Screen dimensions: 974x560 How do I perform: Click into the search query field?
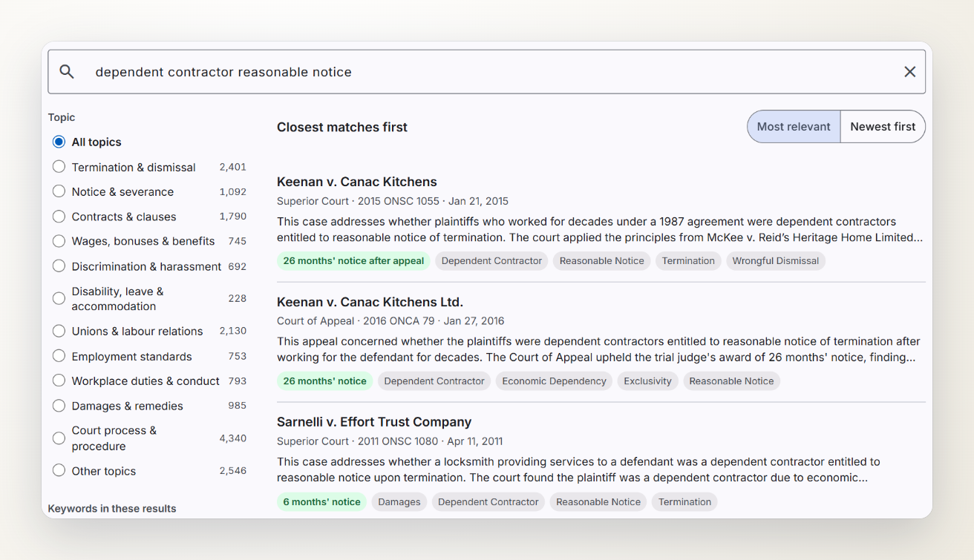[486, 72]
